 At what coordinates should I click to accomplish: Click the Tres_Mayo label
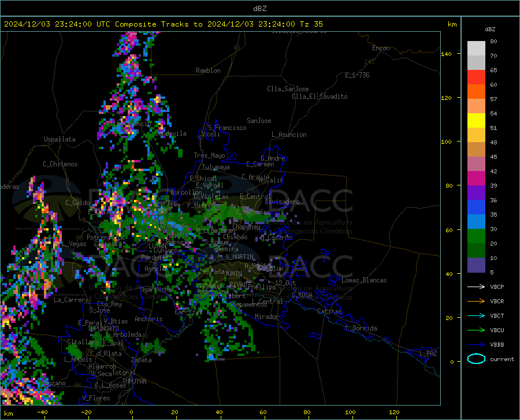click(209, 155)
